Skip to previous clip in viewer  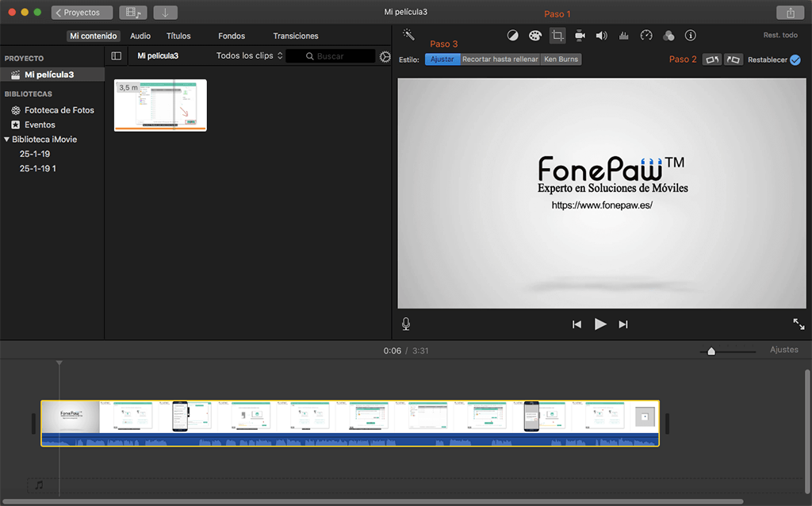click(x=576, y=324)
